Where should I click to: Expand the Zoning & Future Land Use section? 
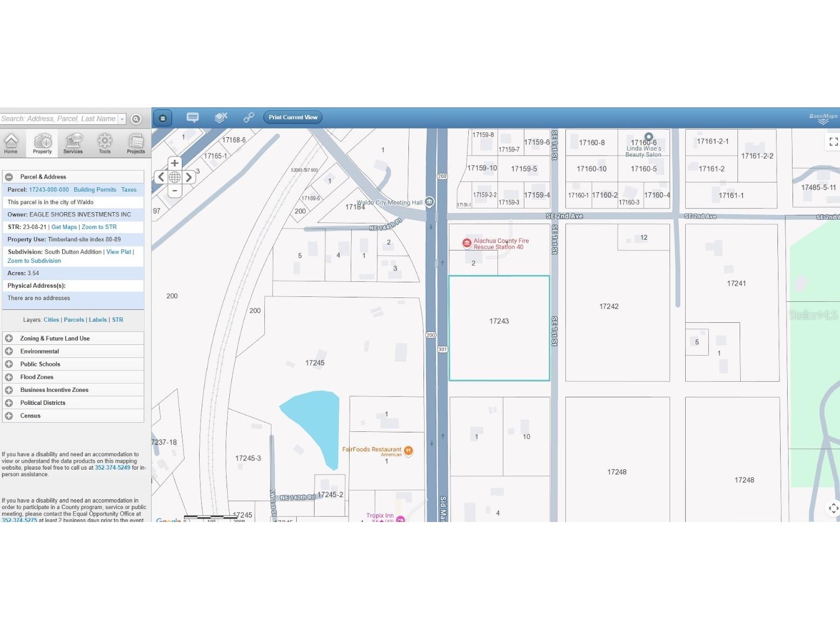tap(9, 338)
